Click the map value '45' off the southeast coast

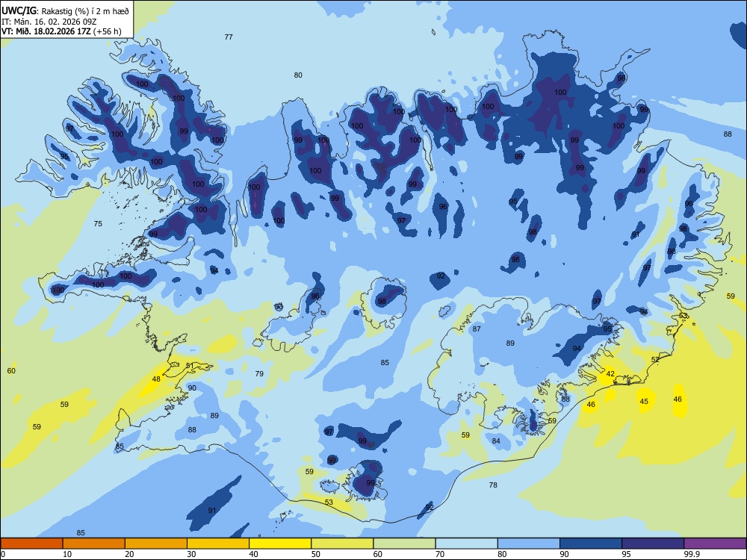(x=644, y=402)
